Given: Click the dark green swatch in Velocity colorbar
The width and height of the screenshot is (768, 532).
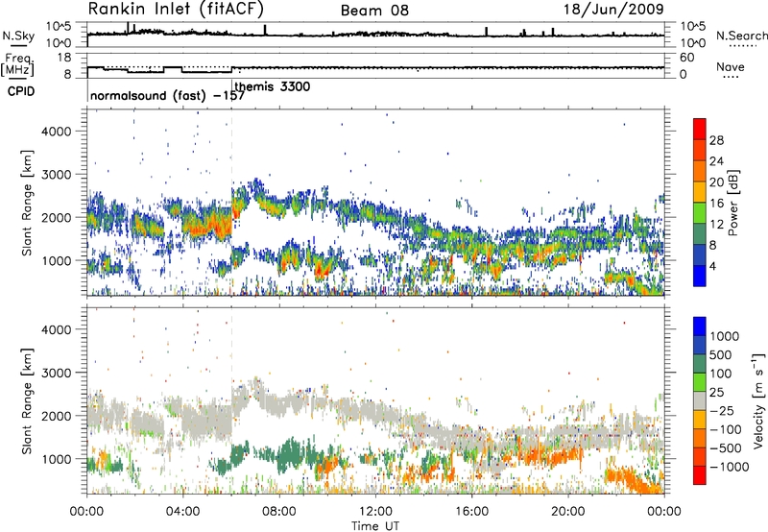Looking at the screenshot, I should click(x=700, y=364).
